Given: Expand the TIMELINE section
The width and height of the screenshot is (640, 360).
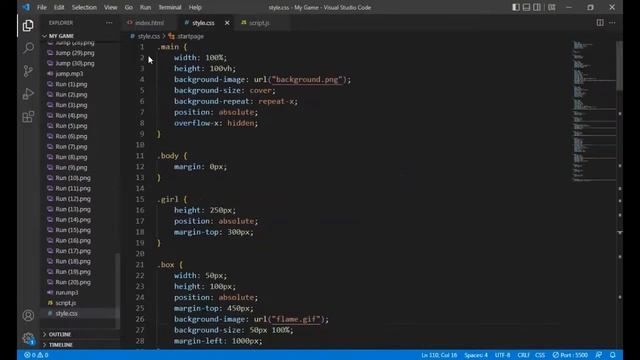Looking at the screenshot, I should (80, 345).
